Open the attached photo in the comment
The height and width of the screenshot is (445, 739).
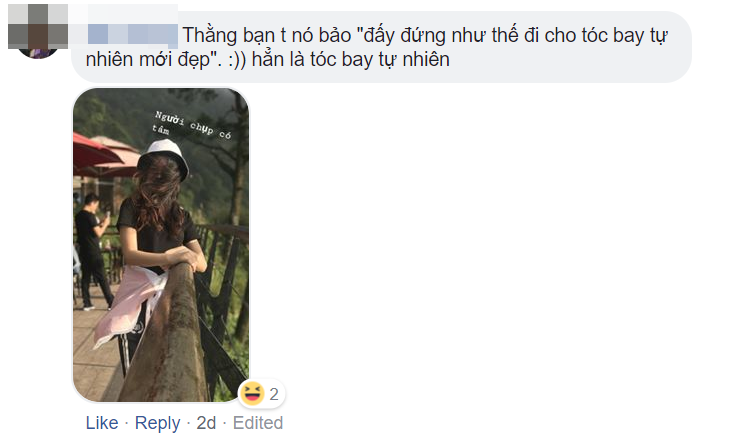pos(161,245)
